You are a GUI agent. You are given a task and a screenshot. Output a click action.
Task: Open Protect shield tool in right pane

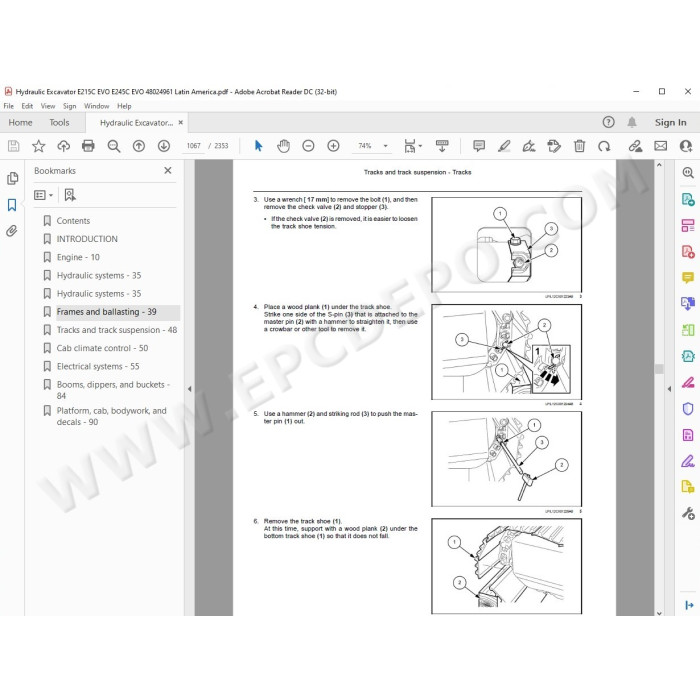pyautogui.click(x=688, y=408)
